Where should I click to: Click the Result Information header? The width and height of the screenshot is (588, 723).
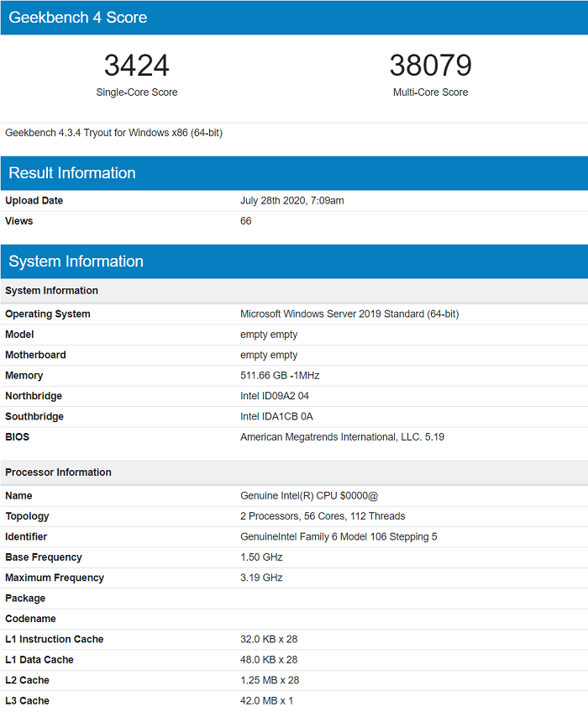pyautogui.click(x=294, y=173)
